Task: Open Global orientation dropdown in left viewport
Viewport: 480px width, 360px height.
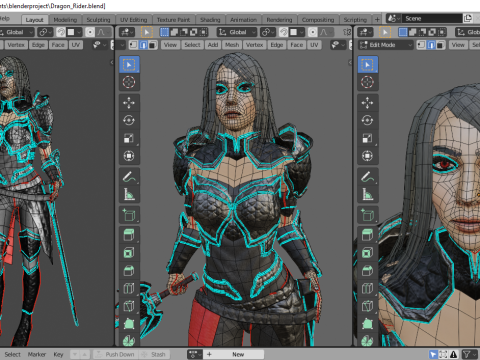Action: (x=17, y=32)
